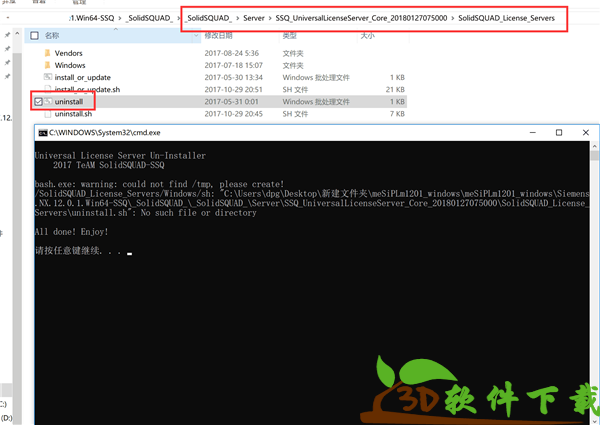Image resolution: width=600 pixels, height=425 pixels.
Task: Click the uninstall.sh file icon
Action: tap(48, 114)
